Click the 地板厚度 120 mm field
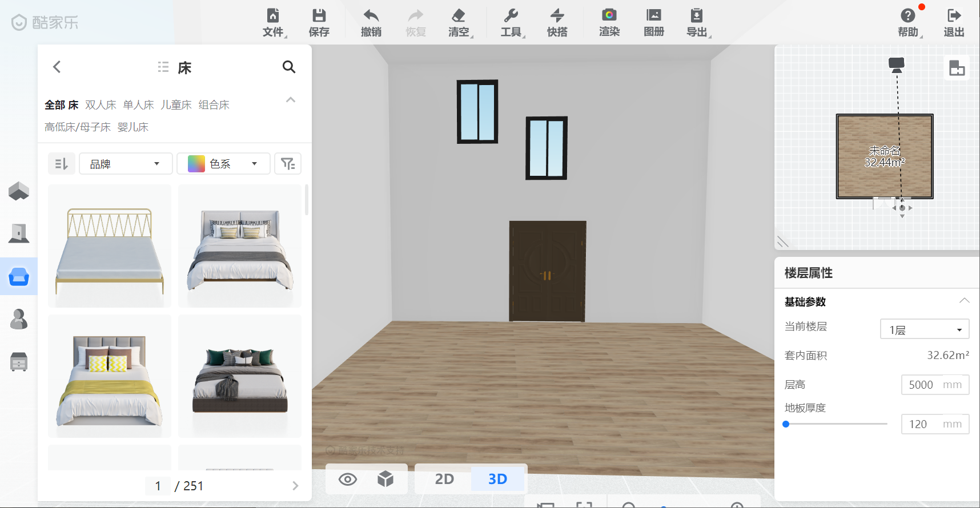This screenshot has height=508, width=980. tap(935, 424)
